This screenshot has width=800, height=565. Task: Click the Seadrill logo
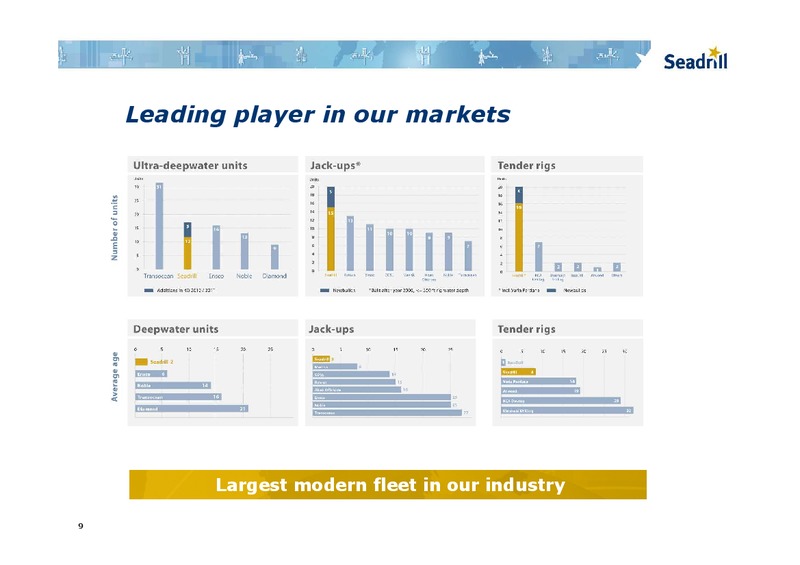pos(695,59)
